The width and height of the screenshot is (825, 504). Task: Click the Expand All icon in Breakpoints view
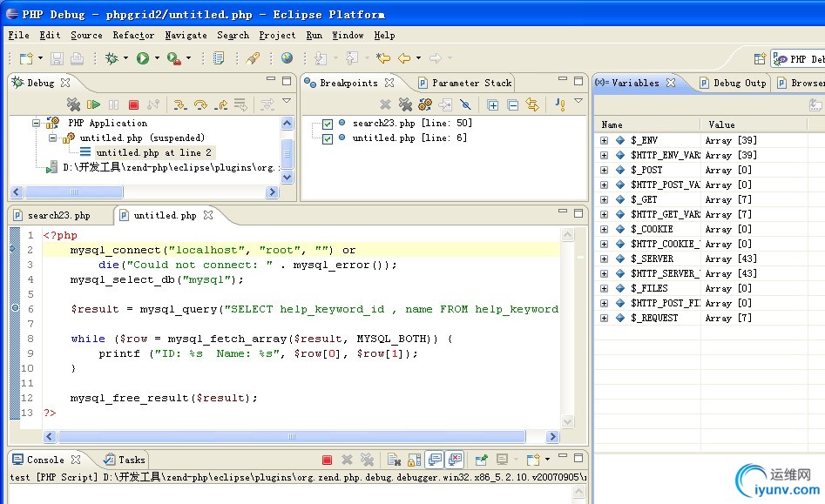pyautogui.click(x=492, y=104)
